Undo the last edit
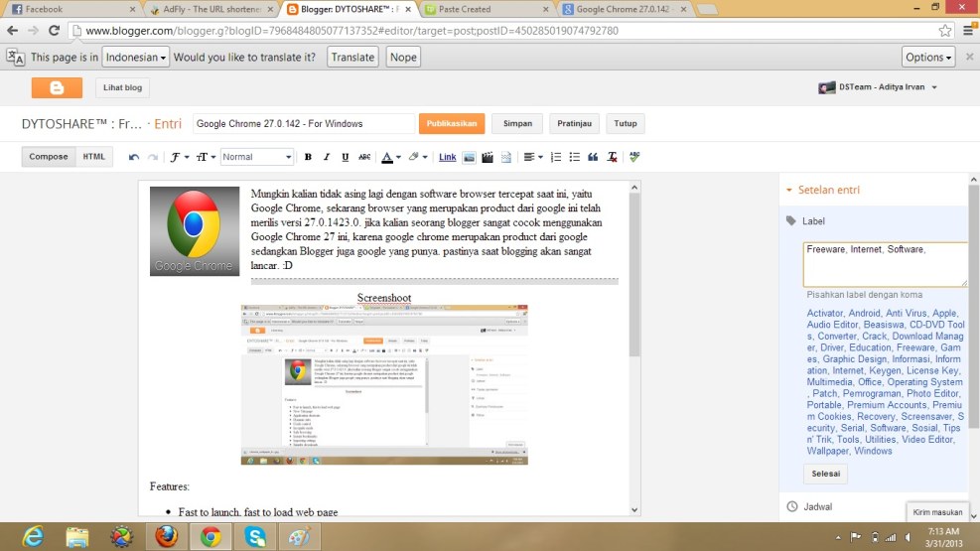Viewport: 980px width, 551px height. point(134,157)
